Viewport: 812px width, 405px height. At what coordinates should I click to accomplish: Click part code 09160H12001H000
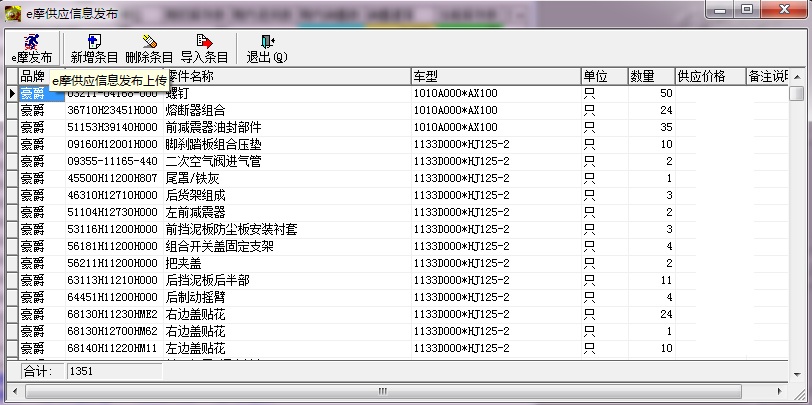(x=112, y=144)
